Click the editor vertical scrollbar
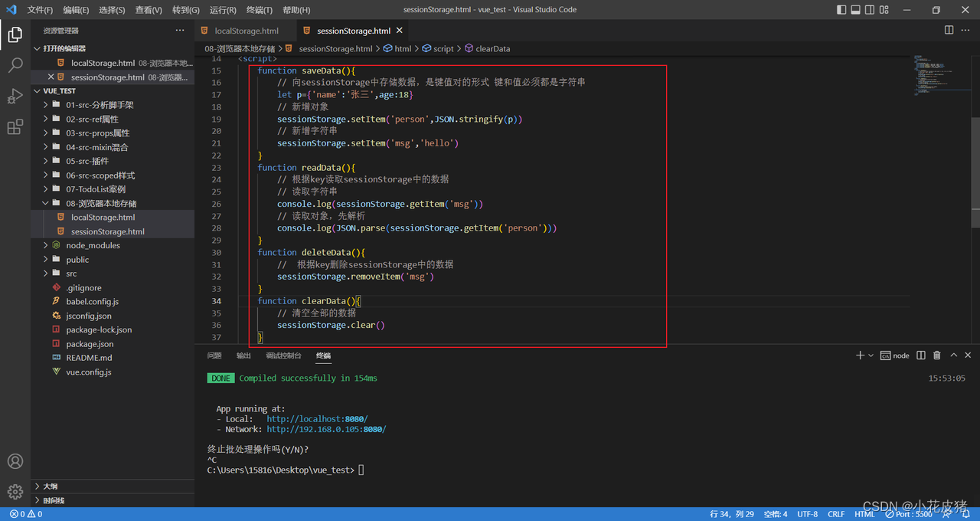This screenshot has height=521, width=980. pyautogui.click(x=975, y=162)
